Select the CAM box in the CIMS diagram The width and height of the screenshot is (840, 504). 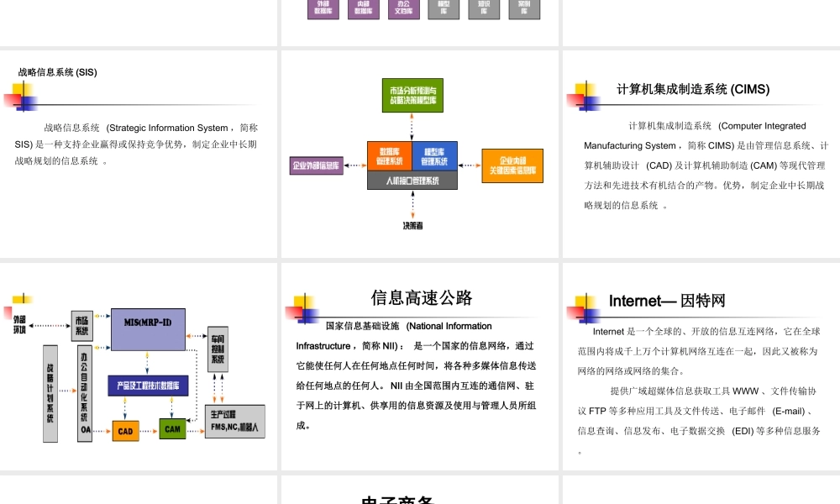point(172,428)
